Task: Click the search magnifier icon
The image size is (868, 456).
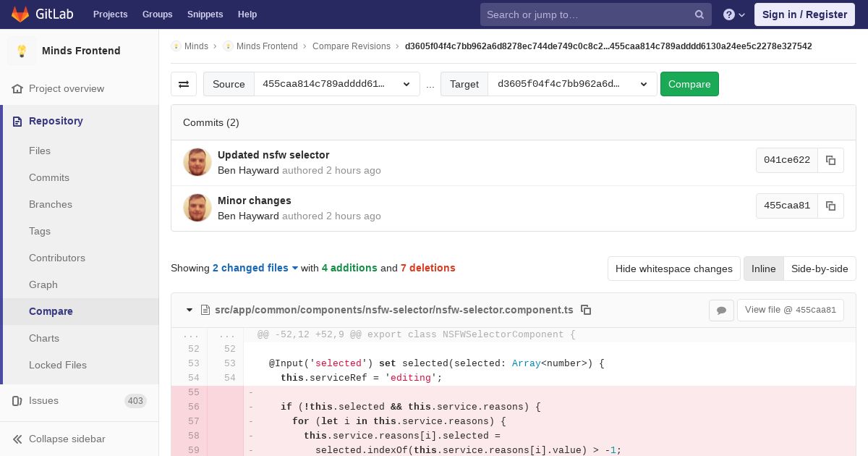Action: click(699, 14)
